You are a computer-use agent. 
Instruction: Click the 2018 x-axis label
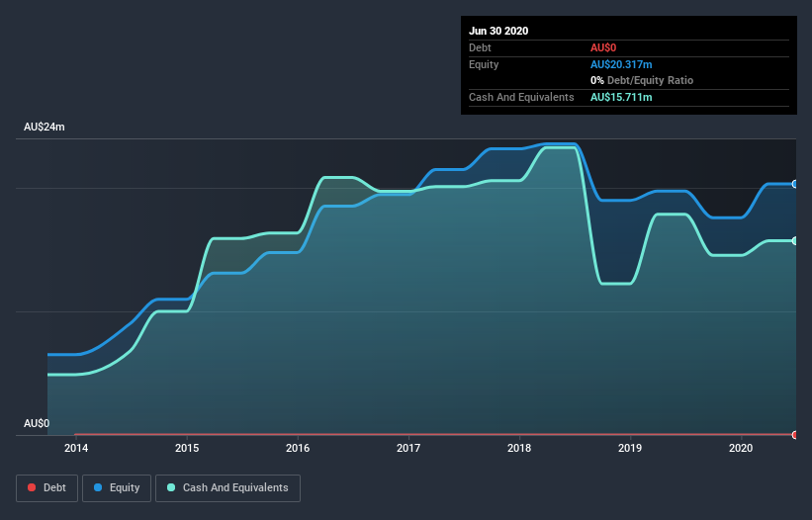(519, 448)
